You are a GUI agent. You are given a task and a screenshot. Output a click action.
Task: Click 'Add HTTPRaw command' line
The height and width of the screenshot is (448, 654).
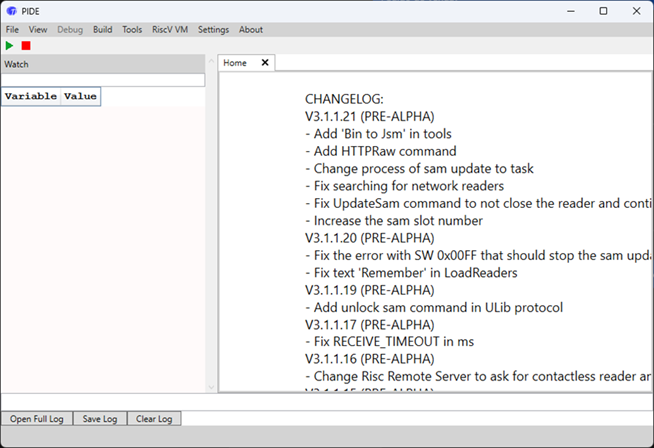click(x=381, y=151)
